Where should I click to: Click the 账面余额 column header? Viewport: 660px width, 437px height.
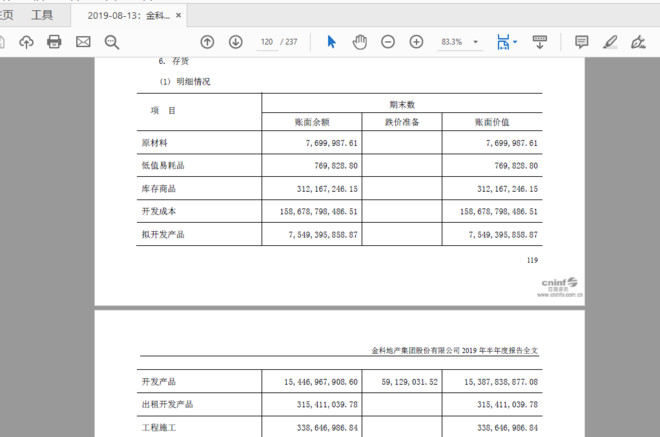[312, 122]
